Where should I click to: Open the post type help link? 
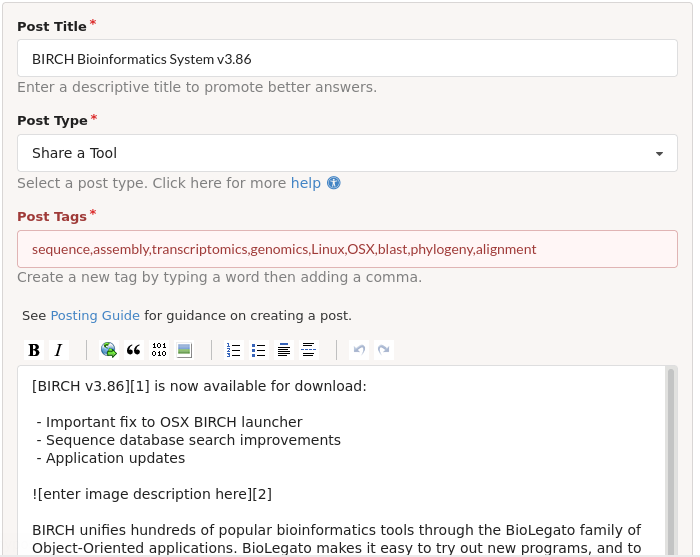306,183
